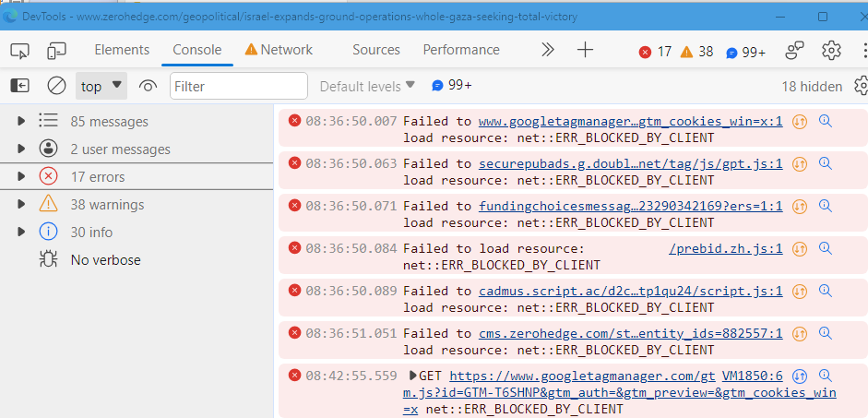
Task: Select the 85 messages sidebar row
Action: (137, 121)
